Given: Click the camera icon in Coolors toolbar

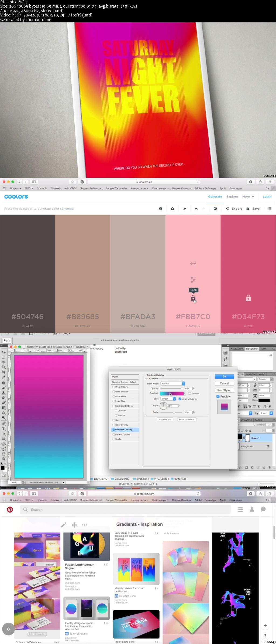Looking at the screenshot, I should 172,209.
